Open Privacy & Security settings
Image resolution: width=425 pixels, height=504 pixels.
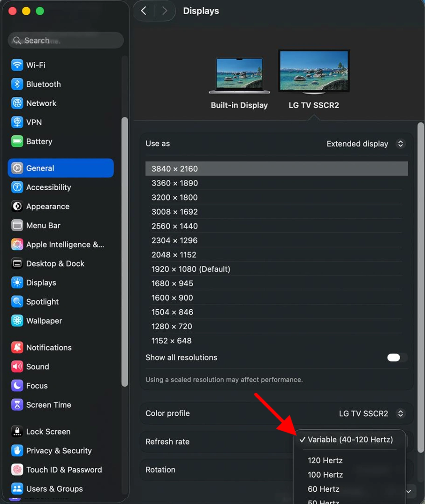pyautogui.click(x=59, y=451)
